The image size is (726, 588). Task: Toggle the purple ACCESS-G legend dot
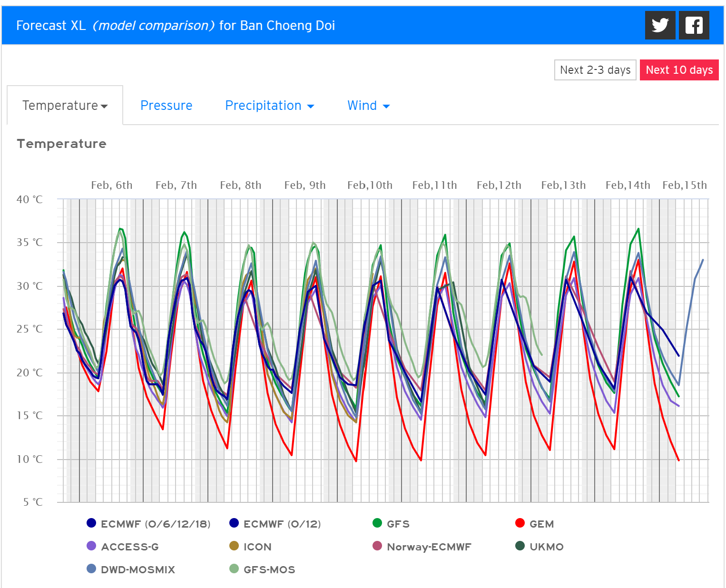click(91, 546)
